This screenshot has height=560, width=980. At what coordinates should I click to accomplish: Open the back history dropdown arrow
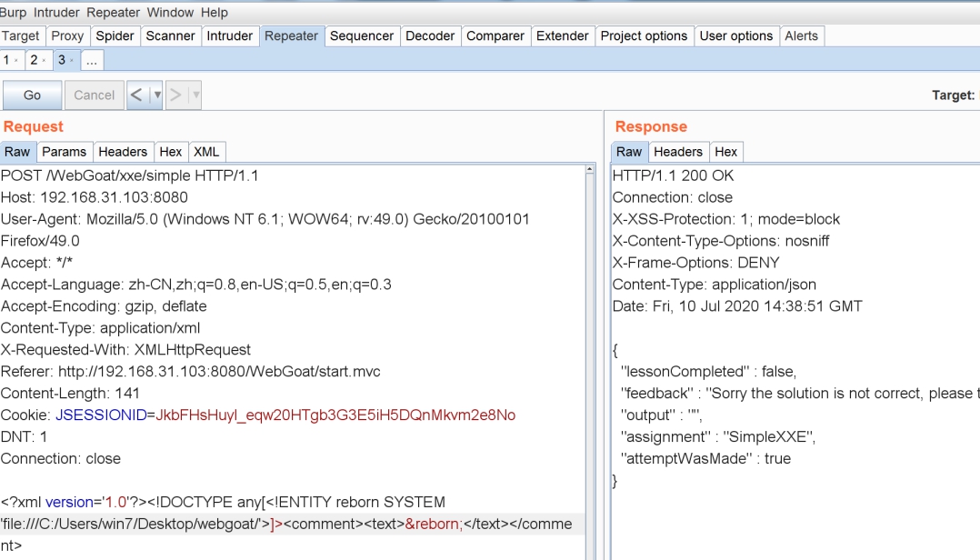pos(157,95)
